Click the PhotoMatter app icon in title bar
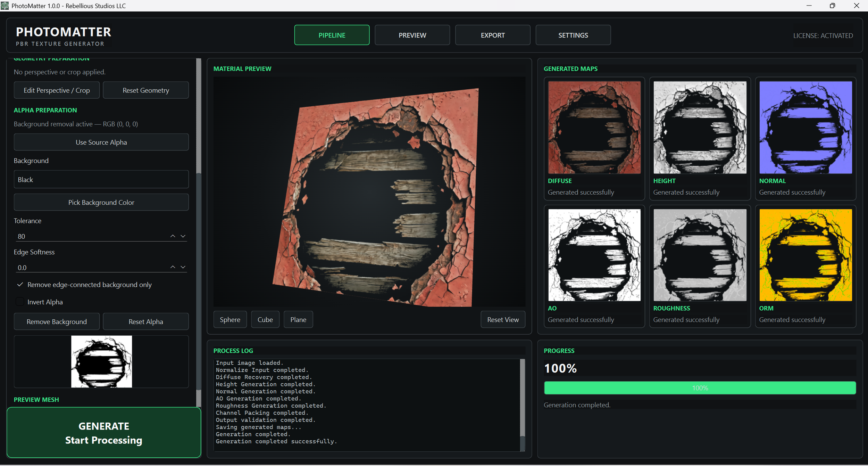 (5, 6)
